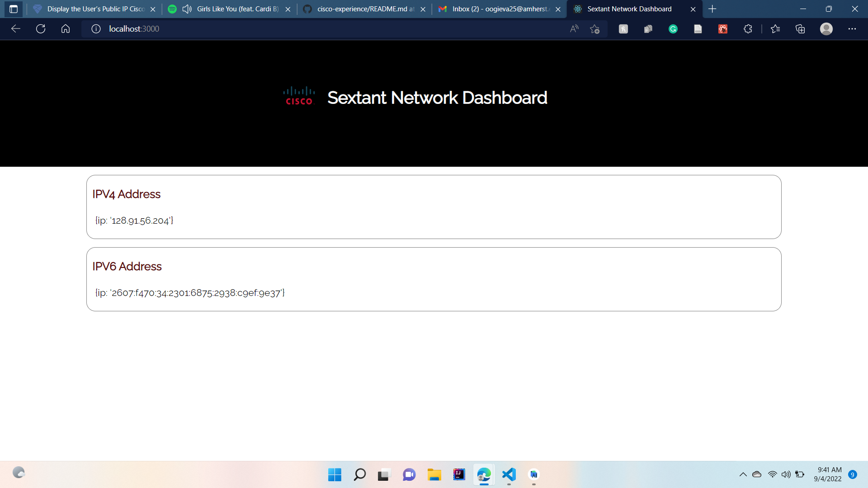Screen dimensions: 868x488
Task: Close the Gmail Inbox tab
Action: [x=558, y=9]
